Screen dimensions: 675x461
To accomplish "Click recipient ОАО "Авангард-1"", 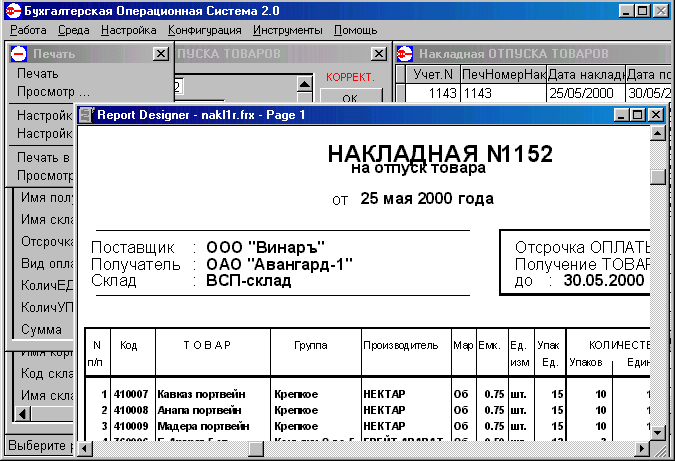I will coord(279,264).
